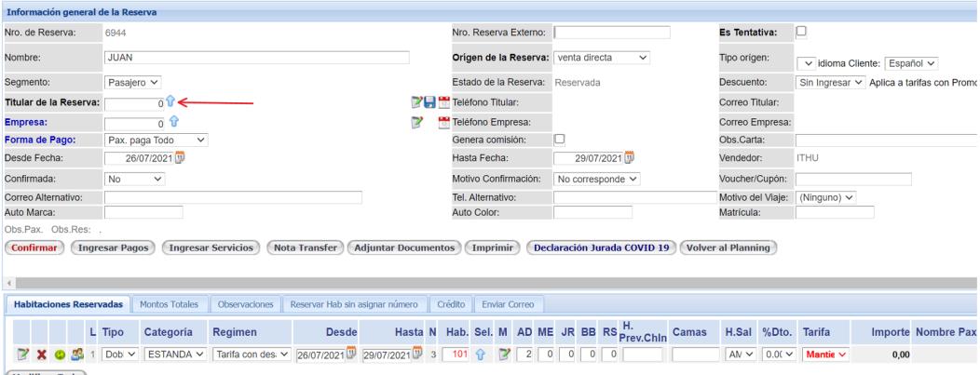Viewport: 980px width, 375px height.
Task: Open room Regimen dropdown
Action: [252, 355]
